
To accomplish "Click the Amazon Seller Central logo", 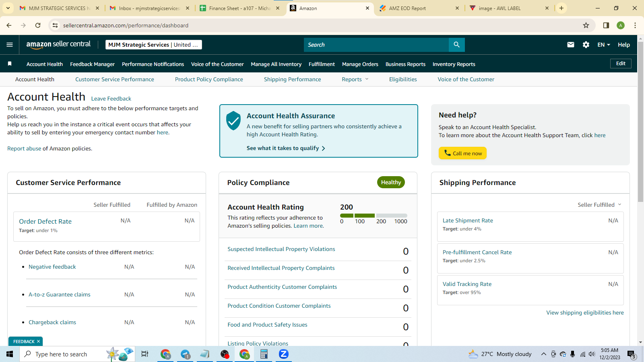I will pos(58,45).
